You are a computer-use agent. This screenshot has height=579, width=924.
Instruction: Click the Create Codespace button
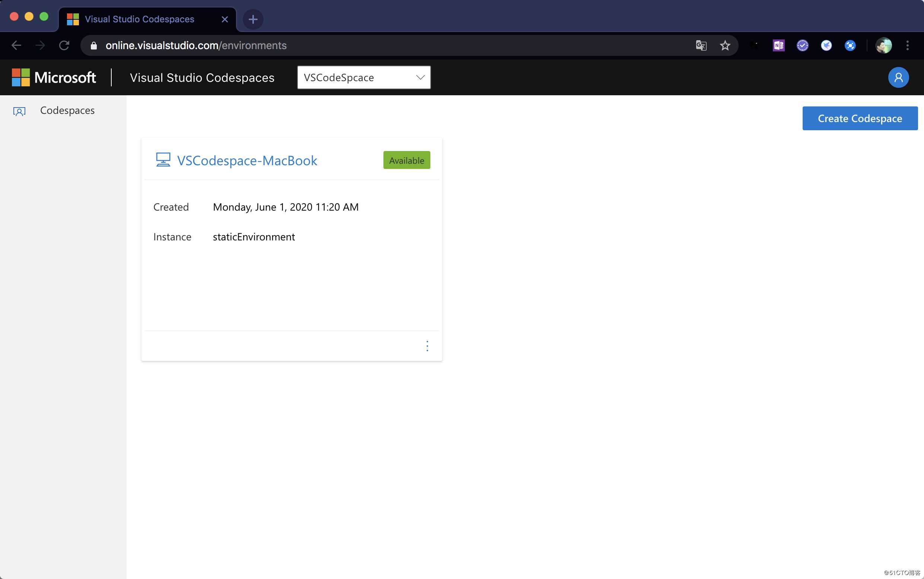coord(860,118)
